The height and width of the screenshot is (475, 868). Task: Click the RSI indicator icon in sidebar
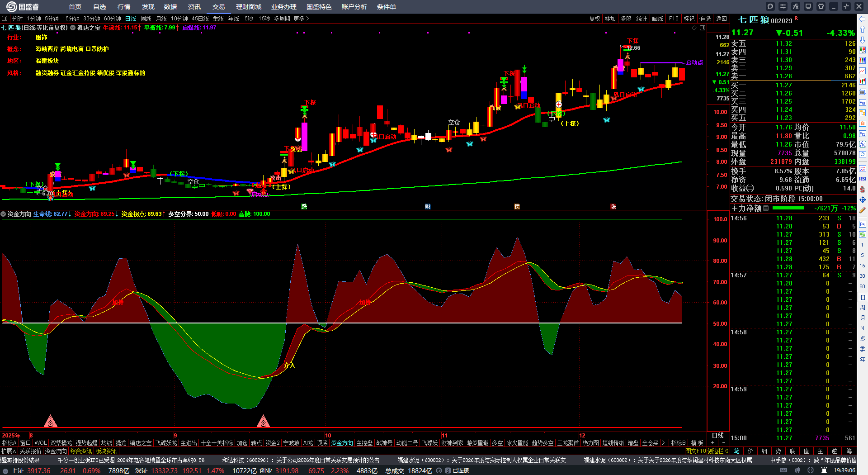coord(863,179)
